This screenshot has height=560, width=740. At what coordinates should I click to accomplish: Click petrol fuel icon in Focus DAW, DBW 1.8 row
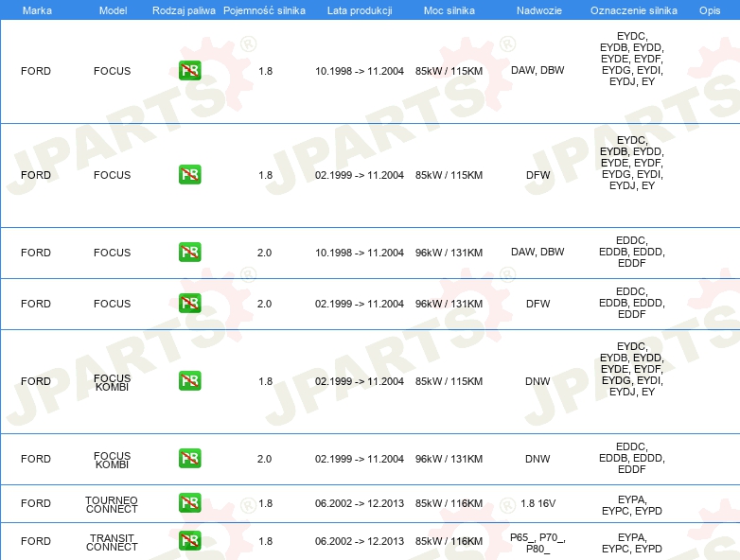pyautogui.click(x=189, y=71)
